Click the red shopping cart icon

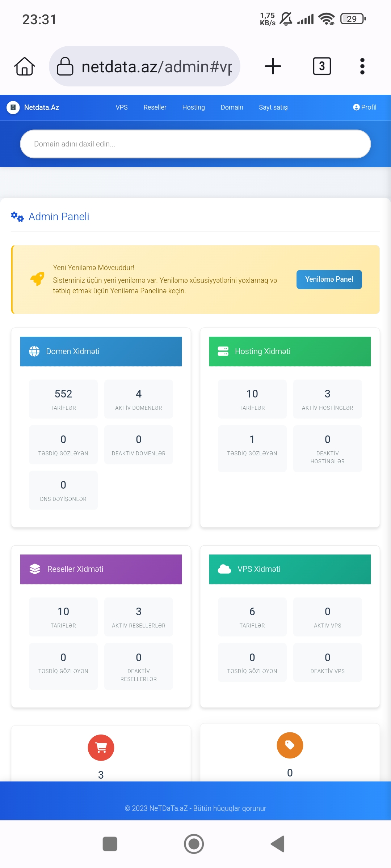tap(101, 748)
